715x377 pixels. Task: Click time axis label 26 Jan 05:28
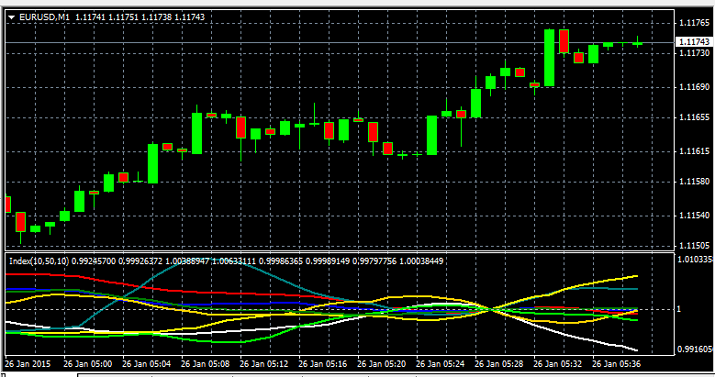[x=499, y=364]
